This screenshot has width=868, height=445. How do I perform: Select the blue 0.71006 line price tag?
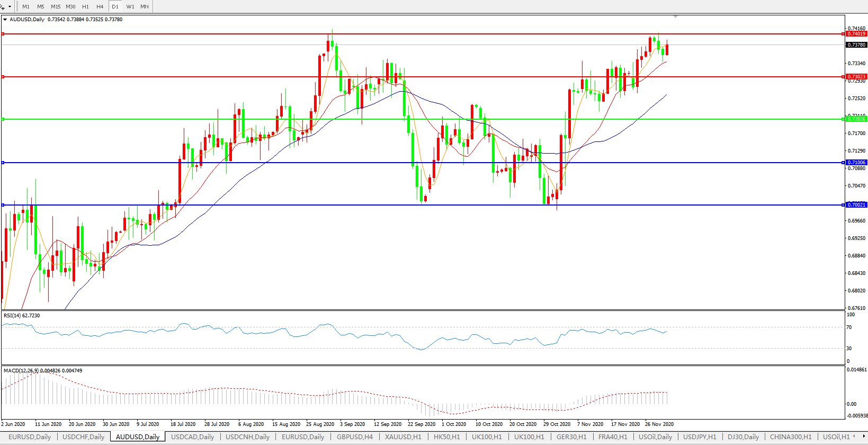click(856, 163)
